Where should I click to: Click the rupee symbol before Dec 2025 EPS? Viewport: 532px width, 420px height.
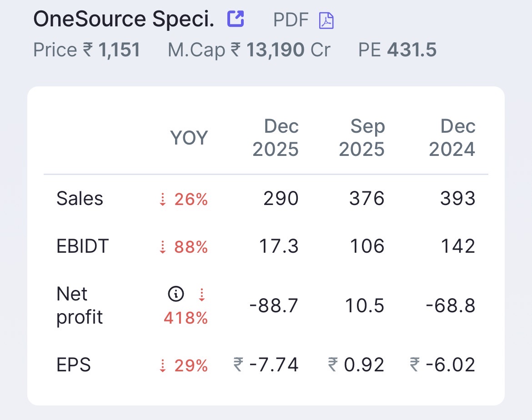(x=238, y=365)
